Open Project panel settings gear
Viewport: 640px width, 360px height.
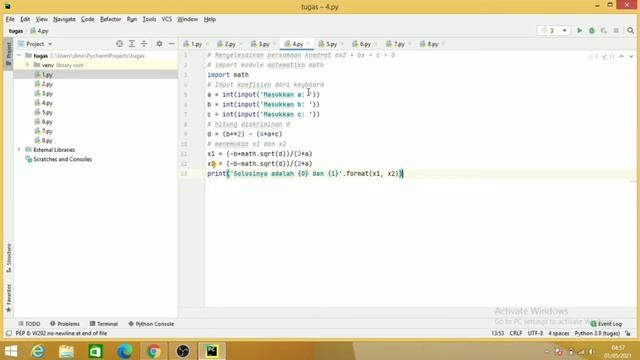[x=159, y=44]
